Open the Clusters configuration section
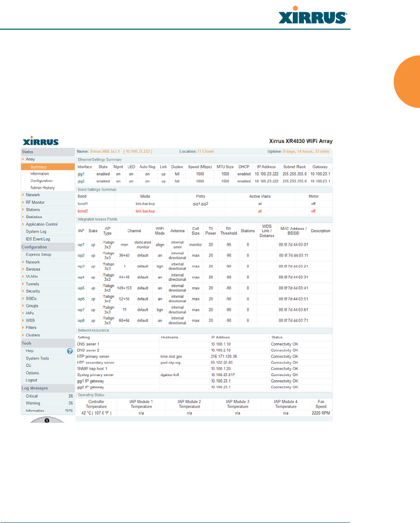The width and height of the screenshot is (420, 523). 33,335
